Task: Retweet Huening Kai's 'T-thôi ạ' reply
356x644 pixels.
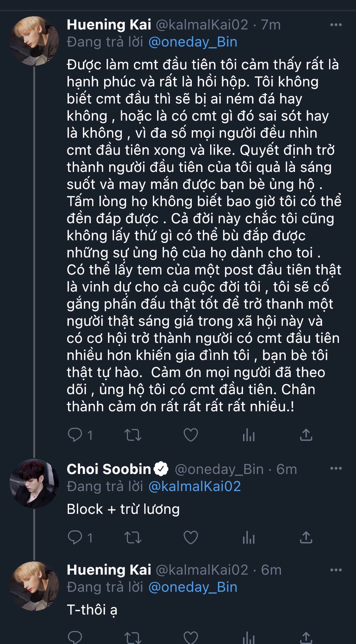Action: pos(133,638)
